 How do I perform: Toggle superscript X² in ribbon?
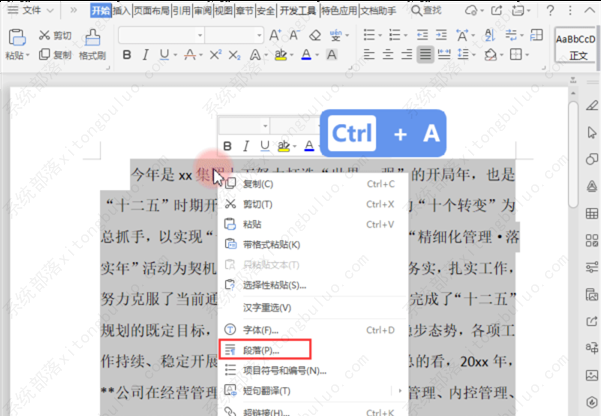coord(215,55)
